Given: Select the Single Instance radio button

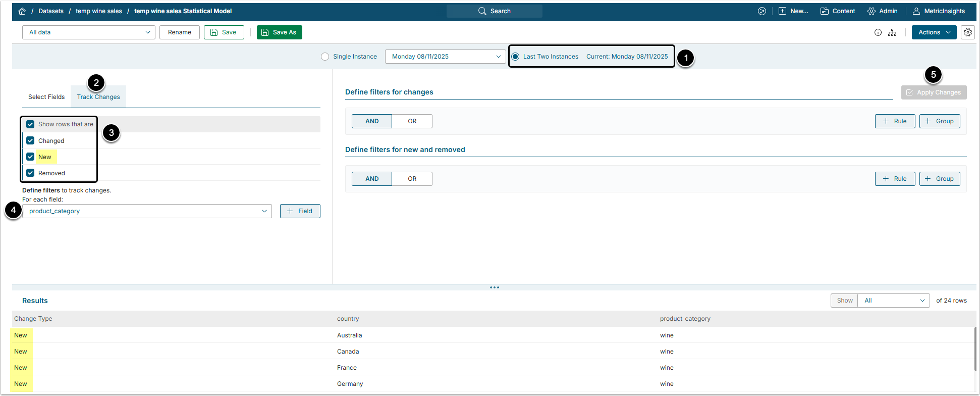Looking at the screenshot, I should tap(325, 57).
